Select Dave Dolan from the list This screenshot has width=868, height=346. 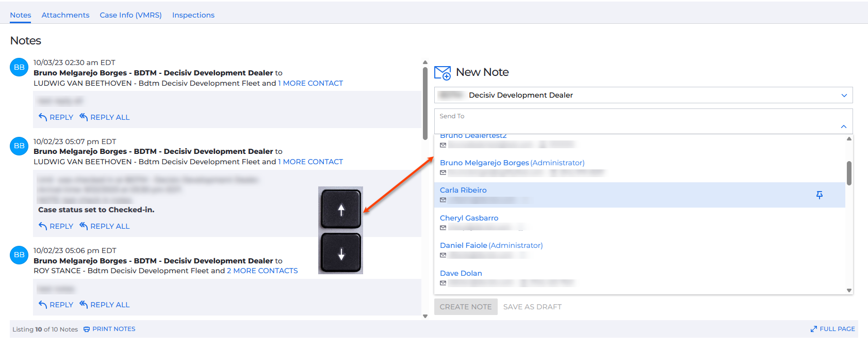coord(461,273)
